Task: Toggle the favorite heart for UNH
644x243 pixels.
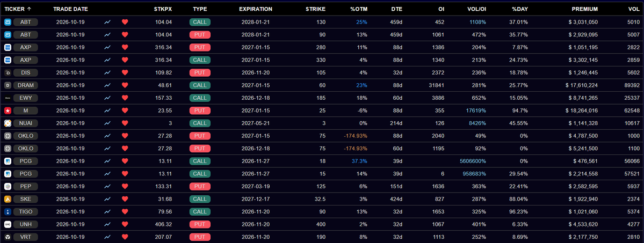Action: (125, 224)
